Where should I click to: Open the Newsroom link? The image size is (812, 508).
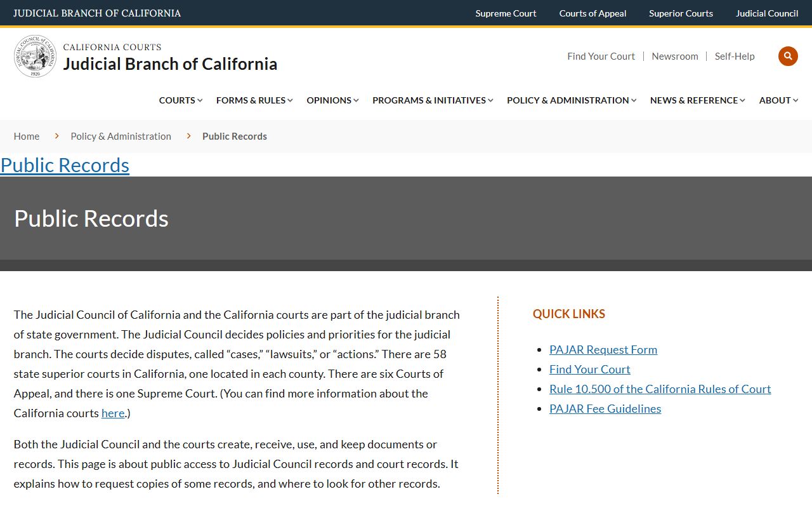click(675, 56)
